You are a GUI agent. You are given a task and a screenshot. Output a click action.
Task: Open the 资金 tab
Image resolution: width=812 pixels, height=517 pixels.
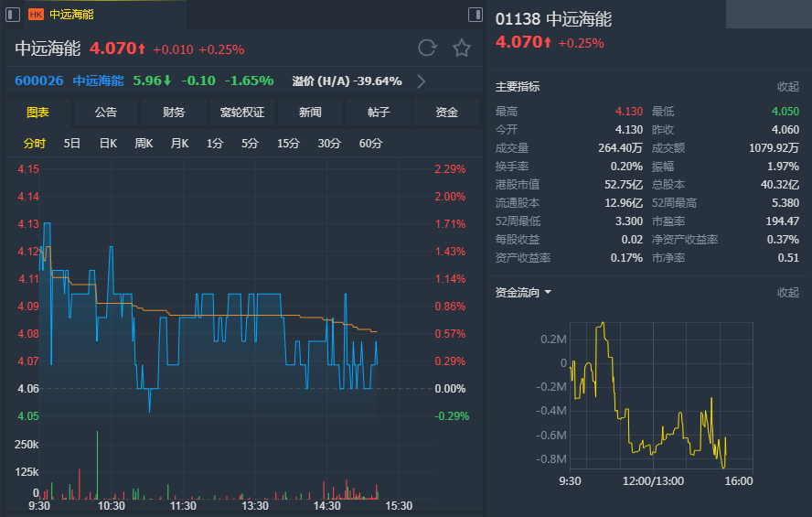click(x=446, y=113)
